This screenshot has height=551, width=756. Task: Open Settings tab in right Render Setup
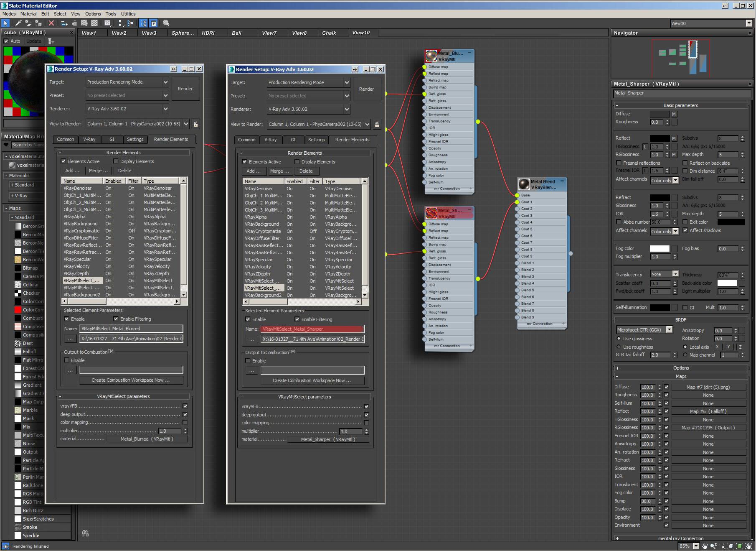[316, 140]
